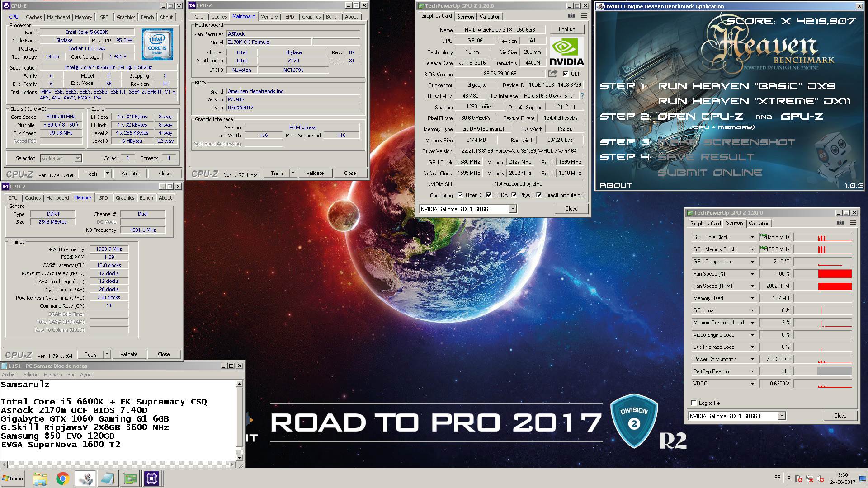Click the Bus Interface question mark icon
The width and height of the screenshot is (868, 488).
click(x=582, y=96)
